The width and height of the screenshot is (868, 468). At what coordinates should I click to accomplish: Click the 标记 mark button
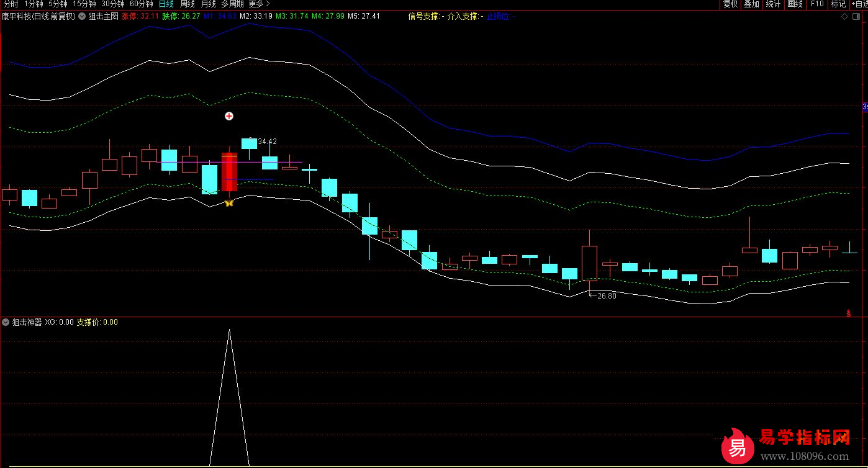point(838,4)
